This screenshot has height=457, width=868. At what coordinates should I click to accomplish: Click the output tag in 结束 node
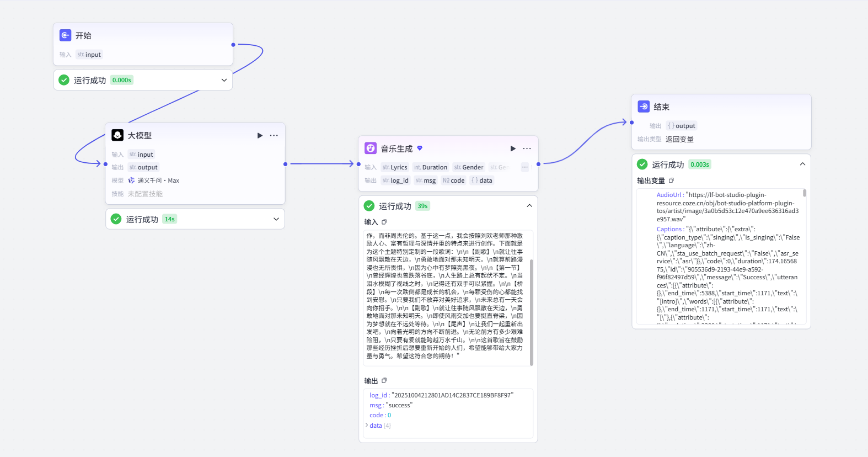682,126
